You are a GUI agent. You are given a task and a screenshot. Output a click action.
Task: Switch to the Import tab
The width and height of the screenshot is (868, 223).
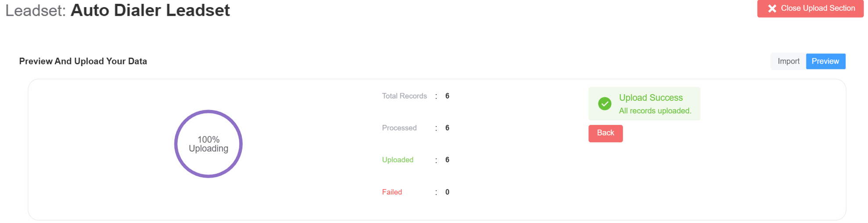(x=788, y=61)
